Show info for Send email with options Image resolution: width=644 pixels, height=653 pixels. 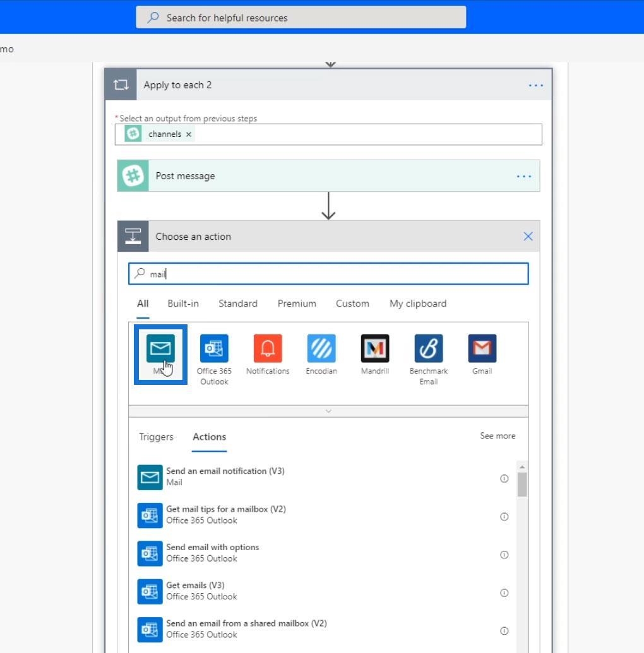coord(504,555)
